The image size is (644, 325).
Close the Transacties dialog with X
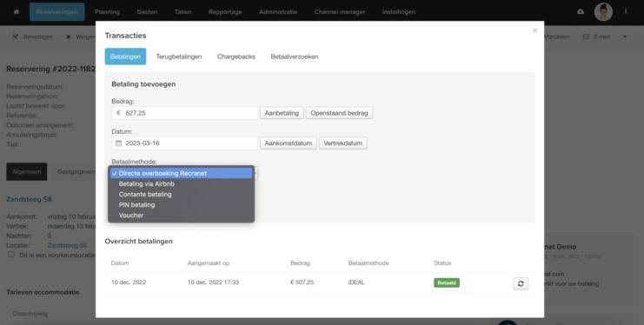coord(534,30)
